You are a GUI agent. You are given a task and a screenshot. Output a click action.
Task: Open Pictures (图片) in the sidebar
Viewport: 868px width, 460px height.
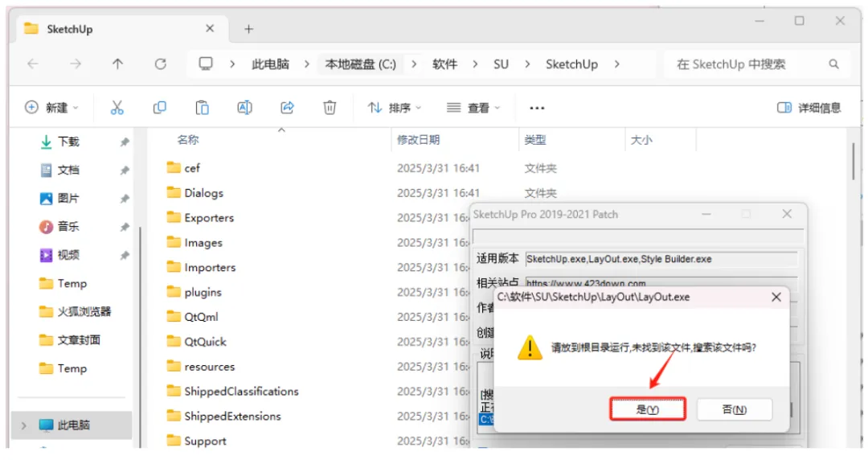(68, 199)
